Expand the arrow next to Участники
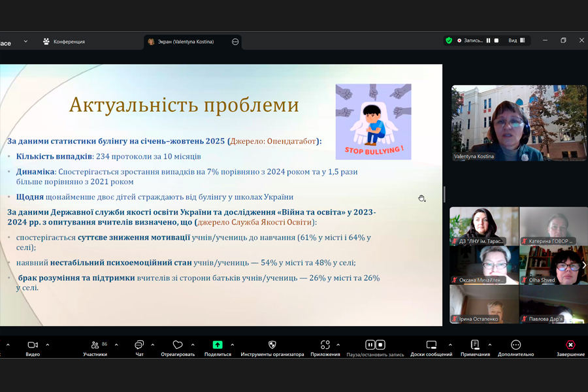Viewport: 588px width, 392px height. [116, 345]
